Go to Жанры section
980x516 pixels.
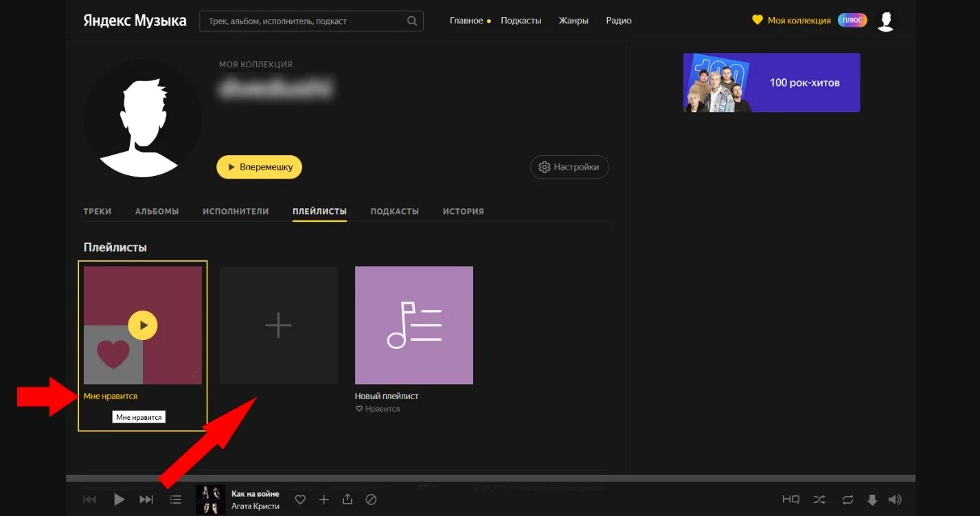[573, 21]
